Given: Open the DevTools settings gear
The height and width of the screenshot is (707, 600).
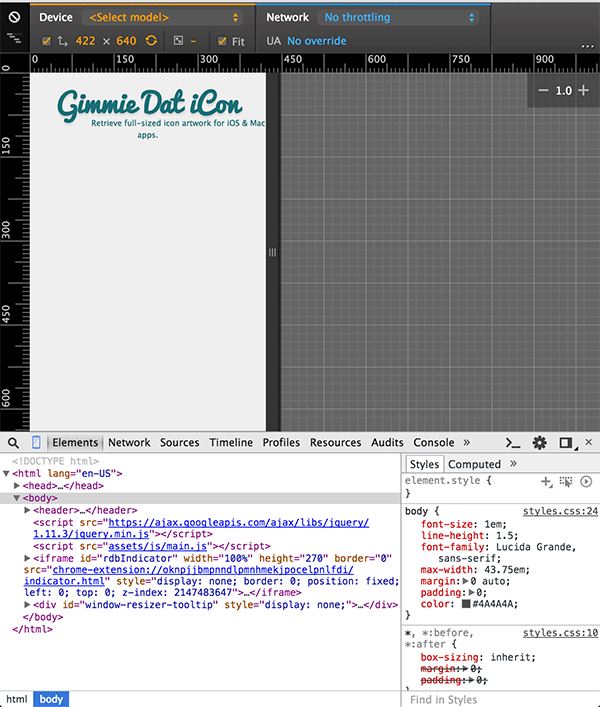Looking at the screenshot, I should tap(540, 442).
